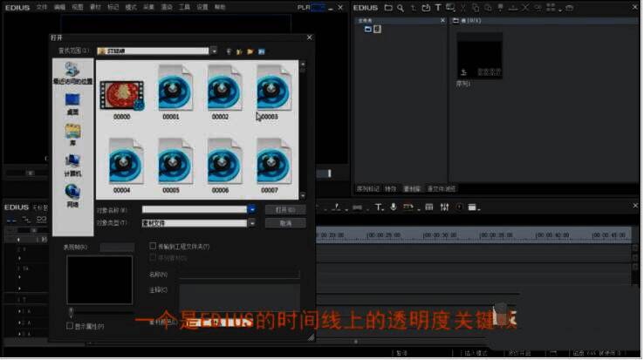Viewport: 644px width, 360px height.
Task: Toggle the show properties checkbox
Action: (70, 326)
